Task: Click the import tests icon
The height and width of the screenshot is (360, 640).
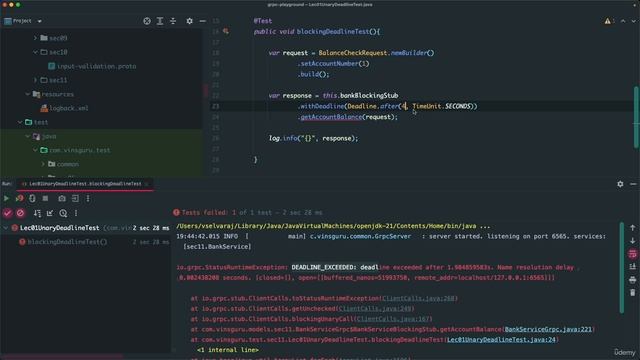Action: [x=50, y=213]
